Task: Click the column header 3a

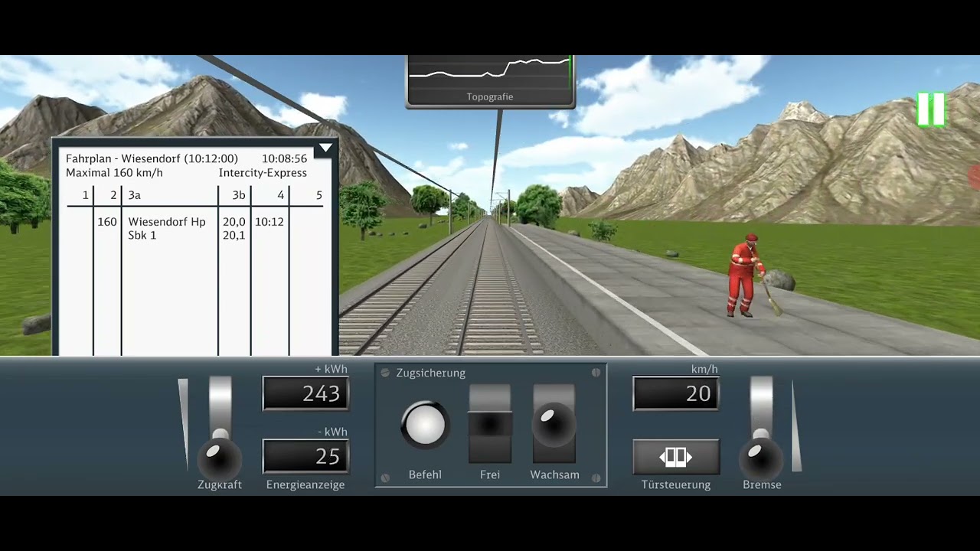Action: tap(135, 195)
